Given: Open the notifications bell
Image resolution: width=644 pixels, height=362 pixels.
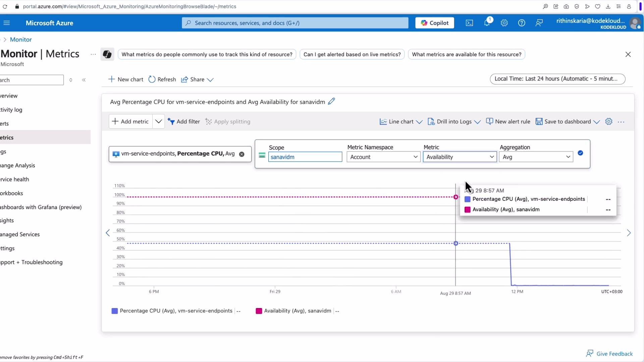Looking at the screenshot, I should pos(487,23).
